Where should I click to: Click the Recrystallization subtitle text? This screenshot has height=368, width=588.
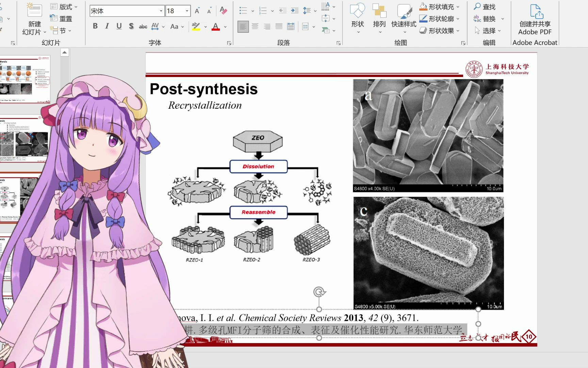coord(205,105)
